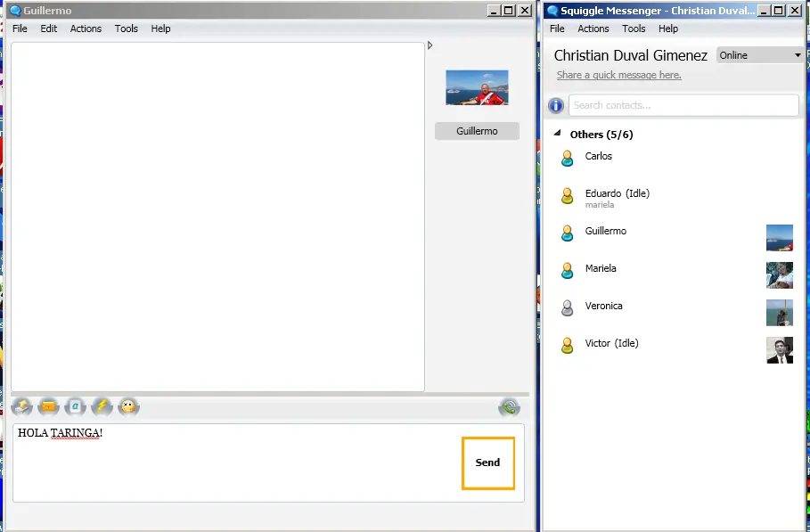Viewport: 810px width, 532px height.
Task: Open Tools menu in Squiggle Messenger window
Action: coord(634,29)
